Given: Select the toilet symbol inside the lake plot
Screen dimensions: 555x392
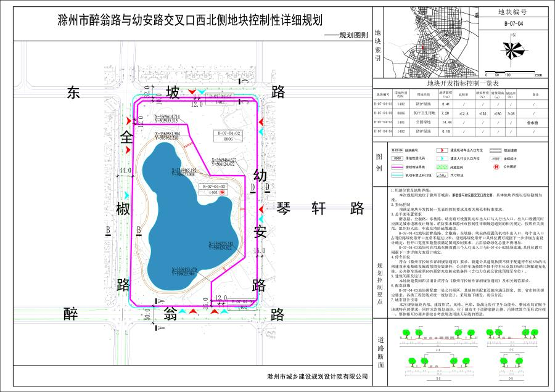Looking at the screenshot, I should click(x=222, y=192).
